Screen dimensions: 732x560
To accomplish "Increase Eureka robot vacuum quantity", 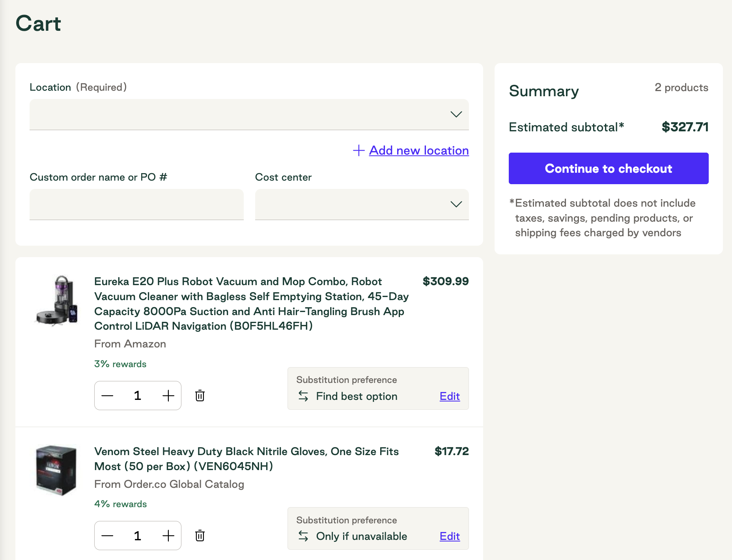I will [x=168, y=396].
